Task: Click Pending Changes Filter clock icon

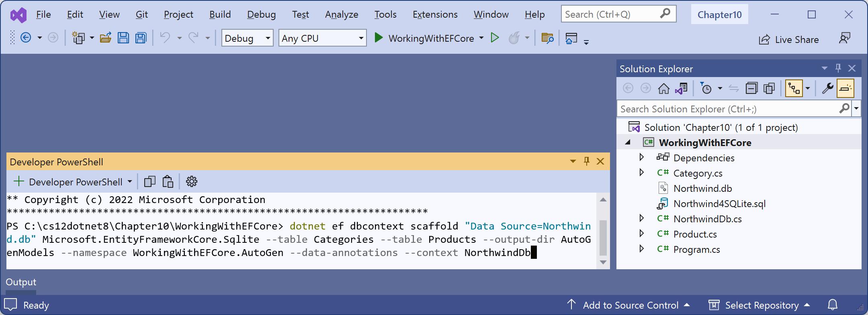Action: (706, 88)
